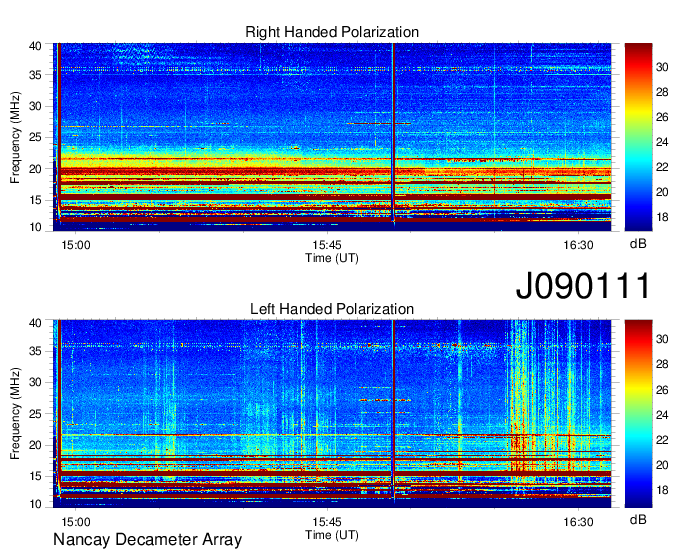This screenshot has width=680, height=552.
Task: Click the 'Frequency (MHz)' label of bottom plot
Action: pos(15,414)
